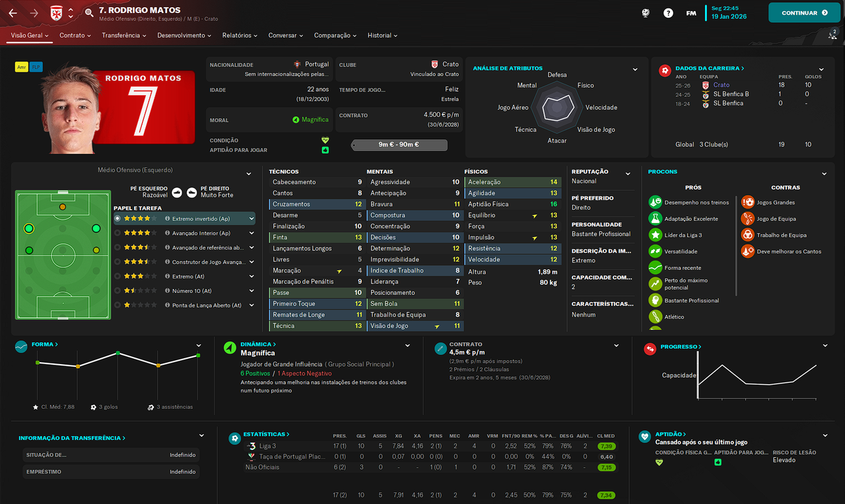Open the Médio Ofensivo (Esquerdo) position dropdown
Viewport: 845px width, 504px height.
249,173
